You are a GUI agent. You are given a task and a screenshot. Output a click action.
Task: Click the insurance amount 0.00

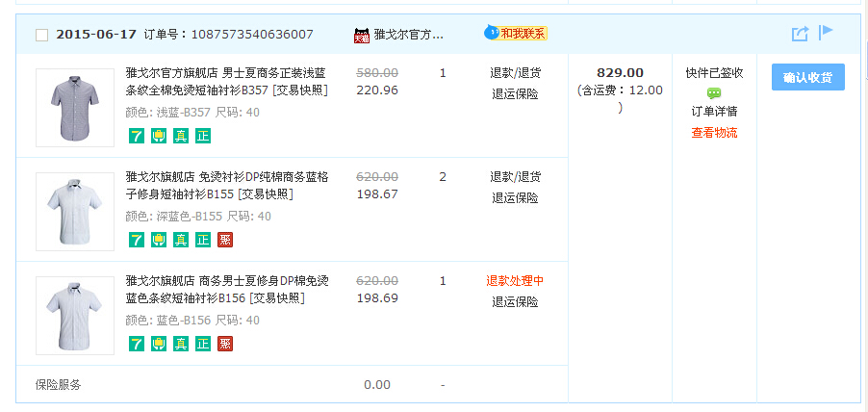tap(377, 385)
